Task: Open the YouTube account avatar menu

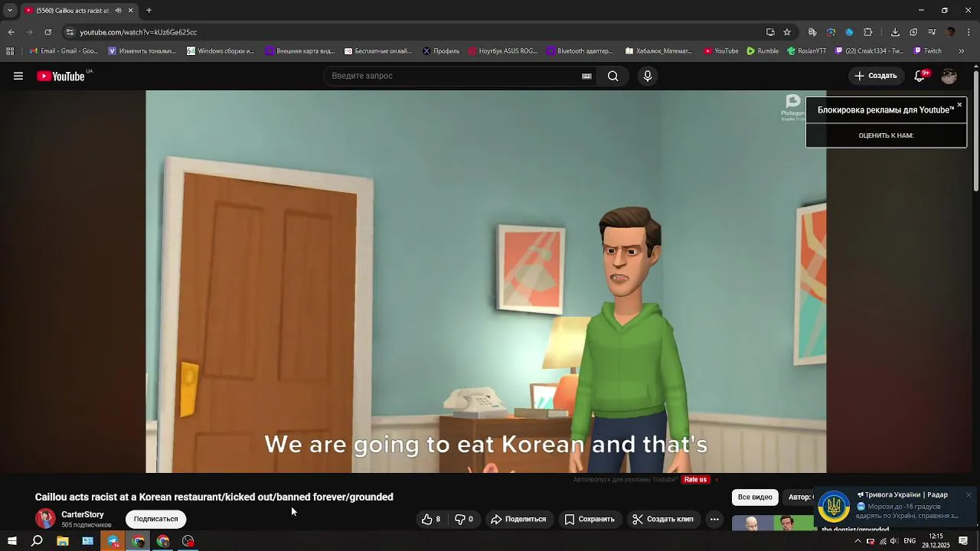Action: coord(949,76)
